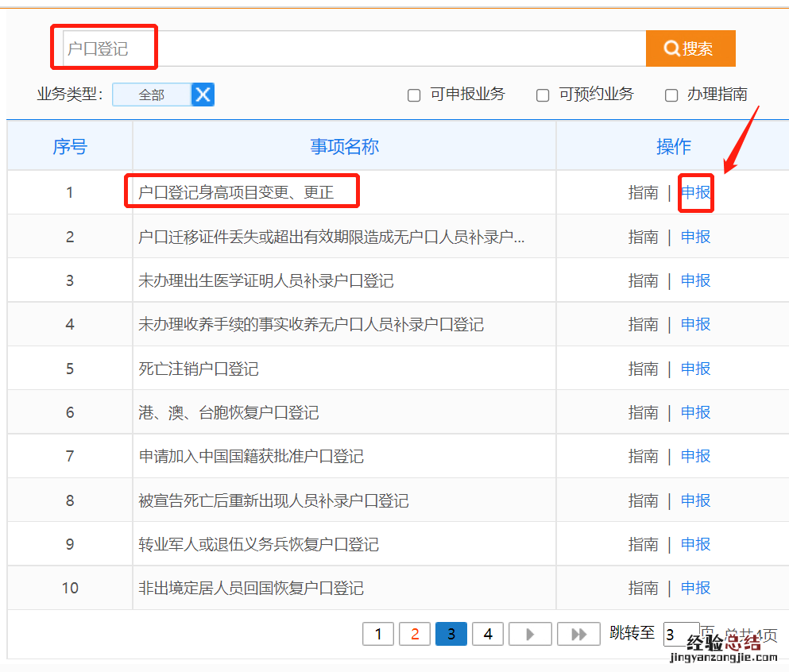Viewport: 789px width, 672px height.
Task: Clear the 全部 filter with the X icon
Action: click(203, 95)
